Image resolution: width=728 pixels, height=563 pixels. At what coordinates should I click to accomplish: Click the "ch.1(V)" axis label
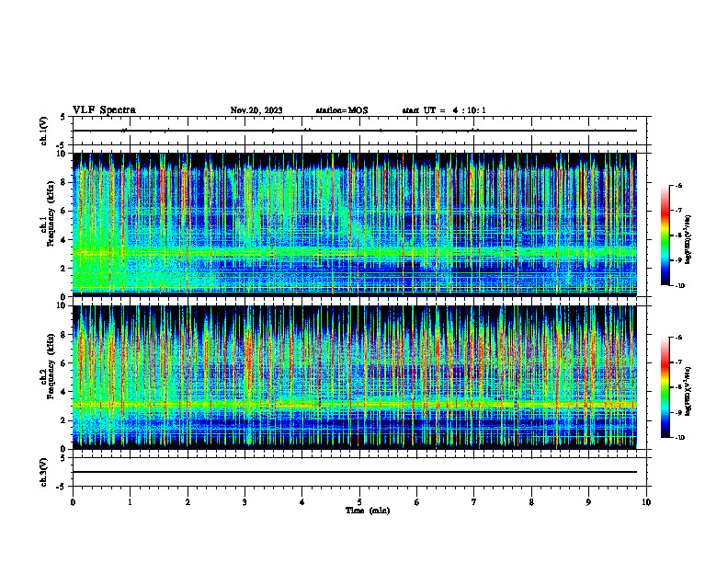coord(44,131)
